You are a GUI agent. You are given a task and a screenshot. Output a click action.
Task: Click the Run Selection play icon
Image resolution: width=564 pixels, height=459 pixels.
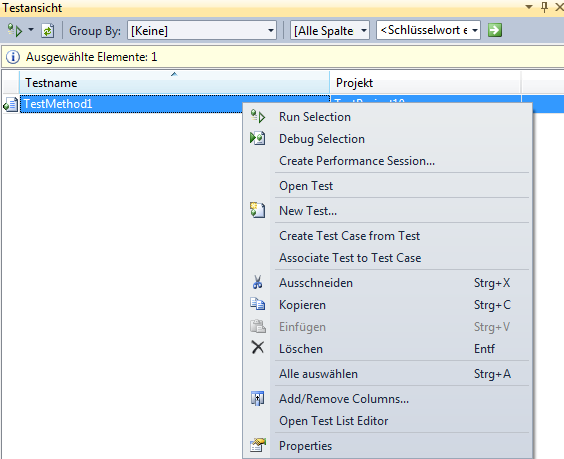pos(258,117)
